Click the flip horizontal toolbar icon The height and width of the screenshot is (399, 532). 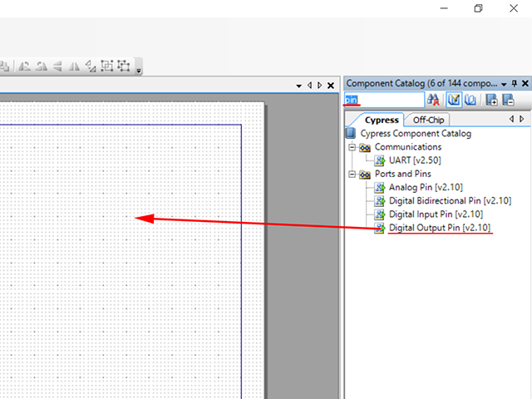pos(74,66)
